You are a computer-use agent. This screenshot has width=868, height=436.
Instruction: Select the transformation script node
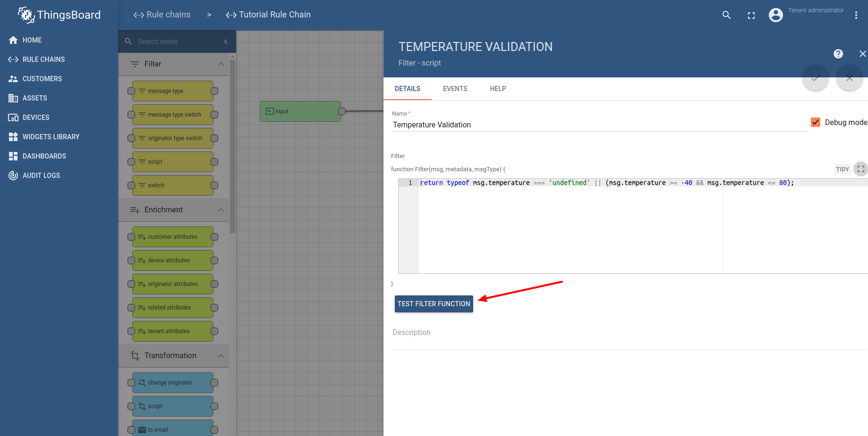click(x=173, y=406)
